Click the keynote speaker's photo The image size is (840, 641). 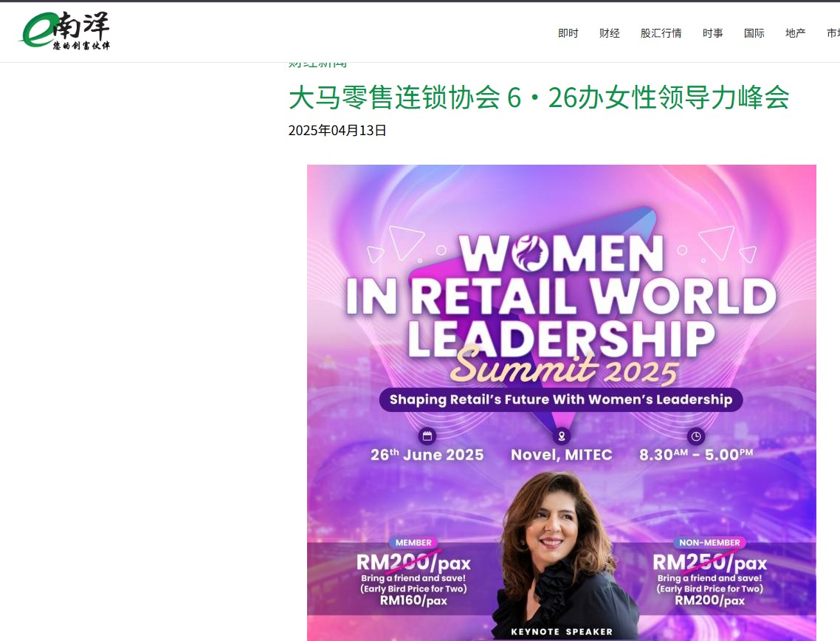pos(561,546)
